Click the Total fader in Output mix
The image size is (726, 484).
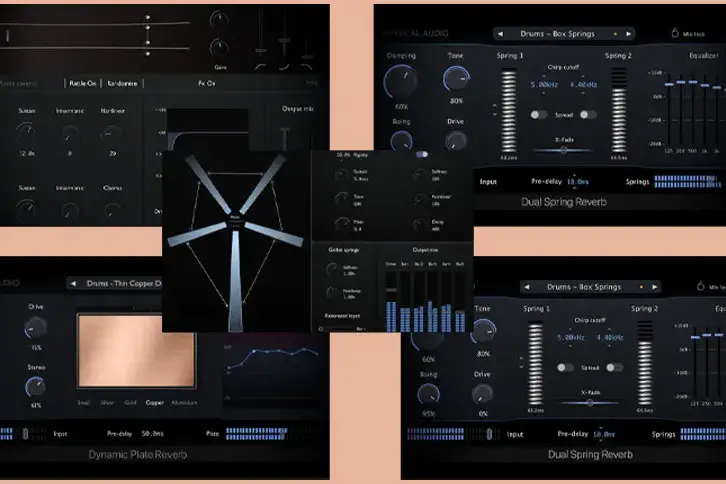point(391,290)
